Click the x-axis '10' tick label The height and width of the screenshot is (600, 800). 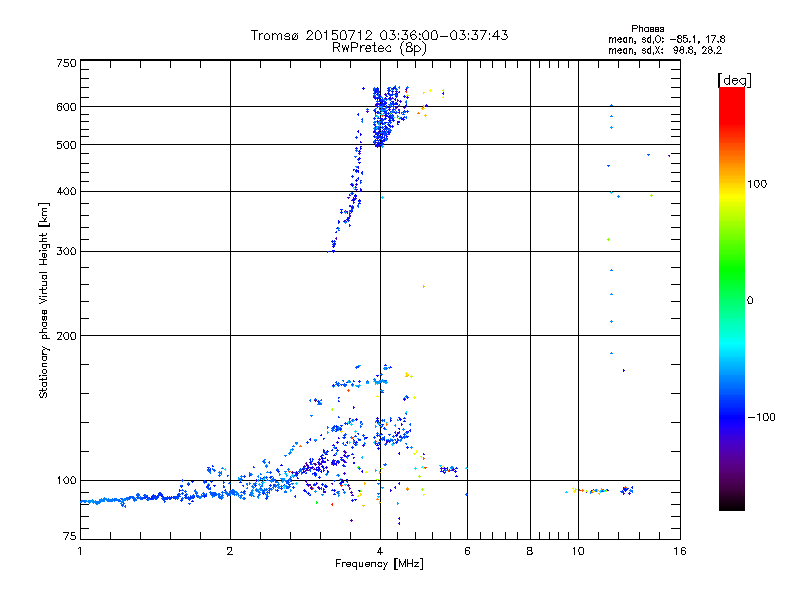[578, 551]
